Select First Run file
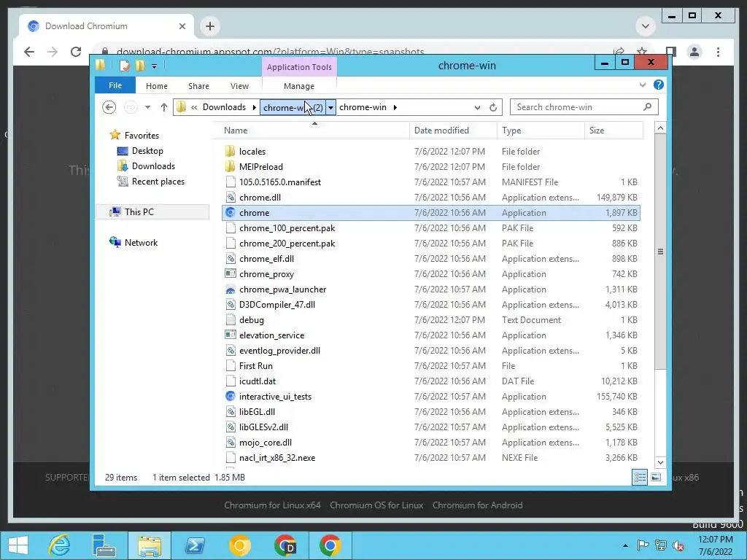Image resolution: width=747 pixels, height=560 pixels. [x=256, y=366]
